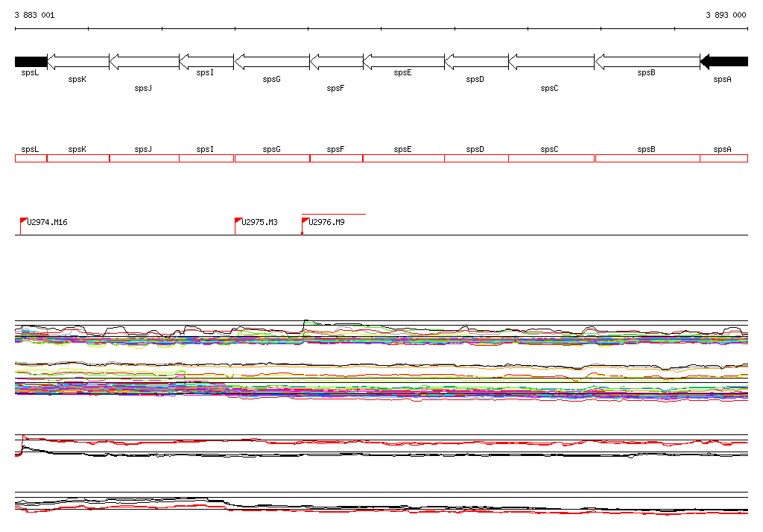Click the red bar above U2976.M9
This screenshot has width=763, height=532.
[x=334, y=214]
